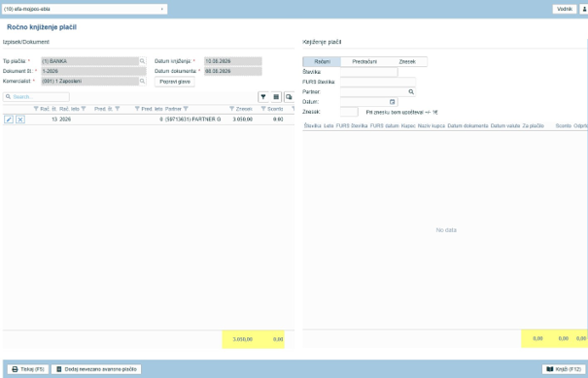The height and width of the screenshot is (378, 588).
Task: Click the Datum knjiženja date field
Action: [233, 61]
